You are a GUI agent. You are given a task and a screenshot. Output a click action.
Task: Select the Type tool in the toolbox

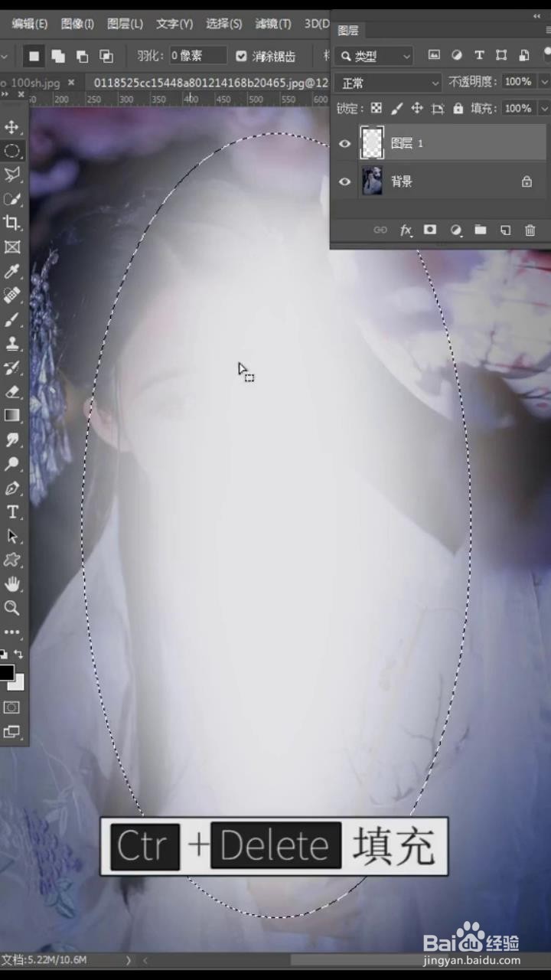12,512
